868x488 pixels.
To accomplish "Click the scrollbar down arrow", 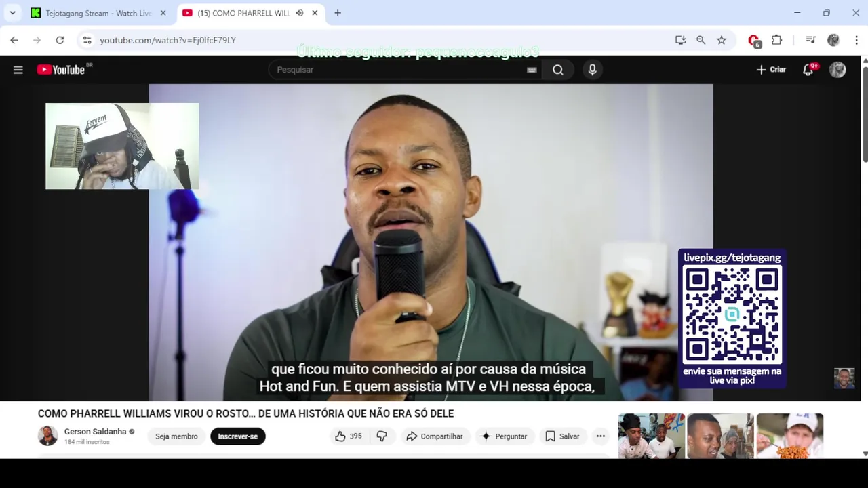I will tap(865, 453).
